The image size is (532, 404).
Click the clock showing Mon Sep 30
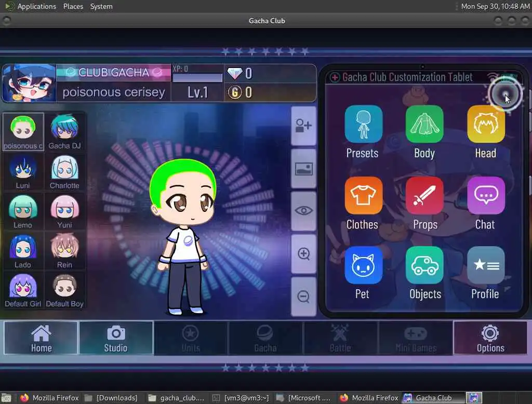click(x=495, y=6)
